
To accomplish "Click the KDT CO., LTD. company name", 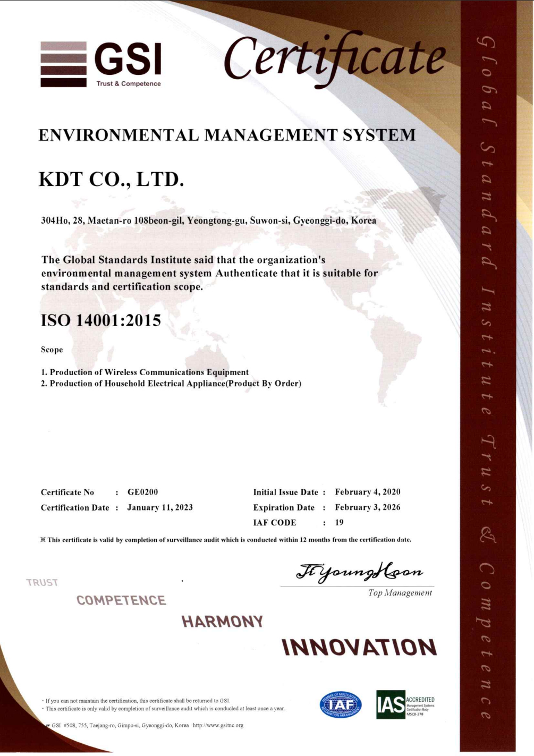I will coord(112,180).
